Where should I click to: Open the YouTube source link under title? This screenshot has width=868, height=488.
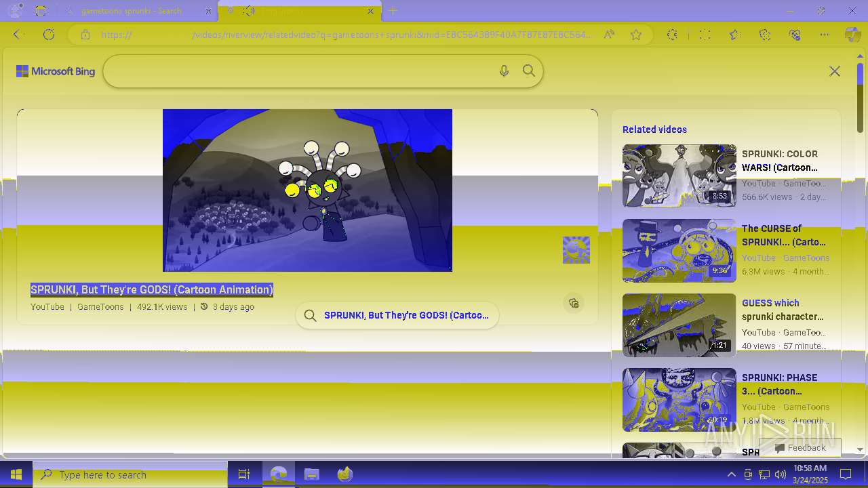(x=47, y=307)
